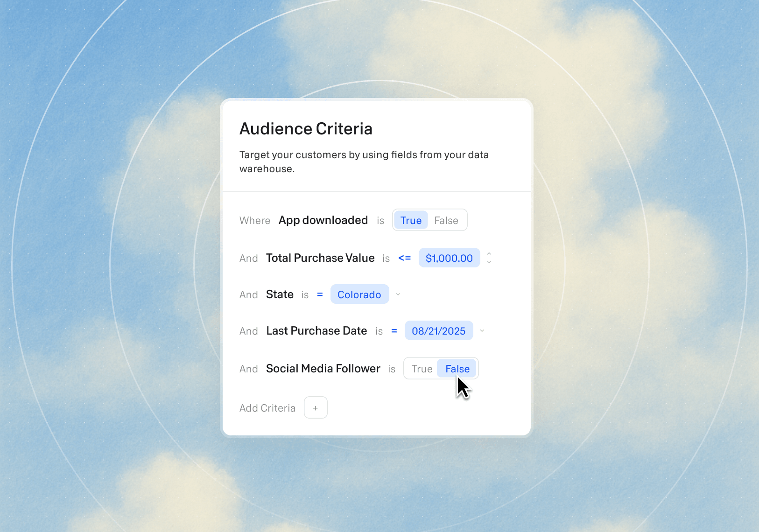This screenshot has height=532, width=759.
Task: Click the equals operator for Last Purchase Date
Action: click(394, 331)
